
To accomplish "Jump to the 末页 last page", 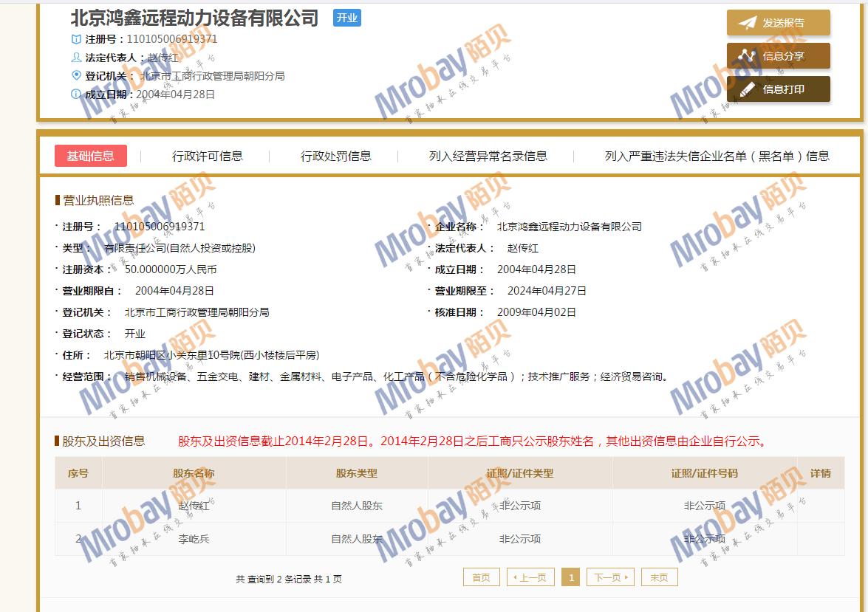I will (x=659, y=577).
